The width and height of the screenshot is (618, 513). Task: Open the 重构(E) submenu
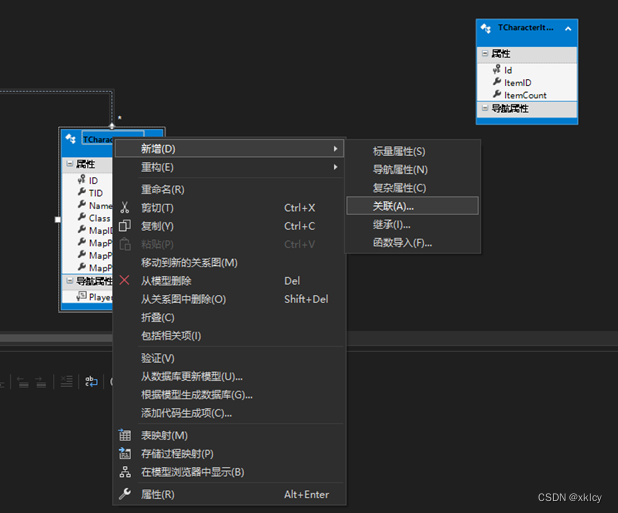tap(229, 167)
